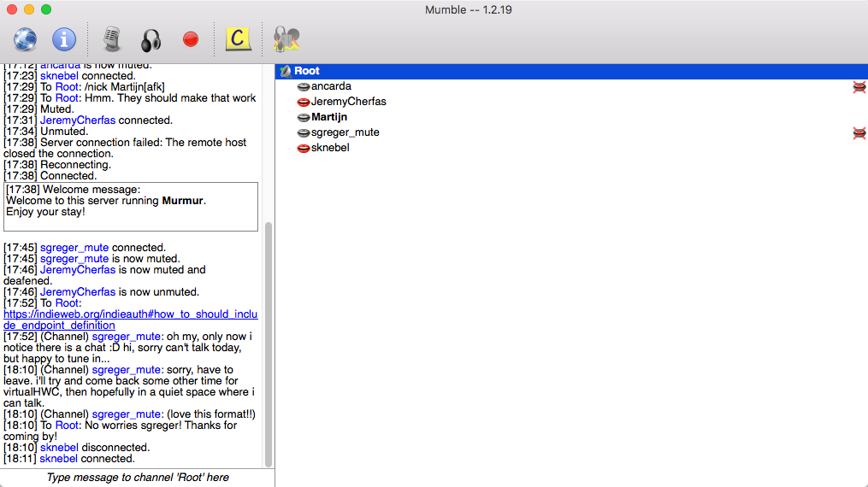Click the bold 'Murmur' word in welcome message
This screenshot has height=487, width=868.
click(x=182, y=201)
